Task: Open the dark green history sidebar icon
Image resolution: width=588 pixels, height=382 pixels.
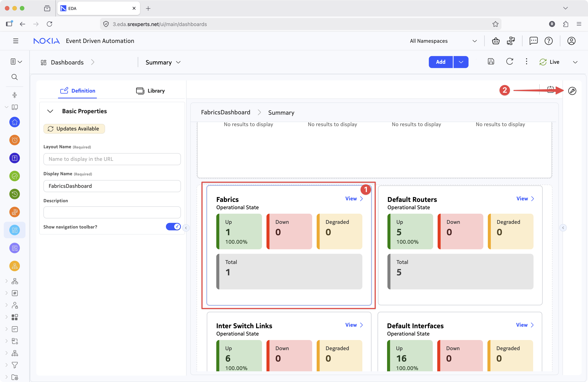Action: coord(15,194)
